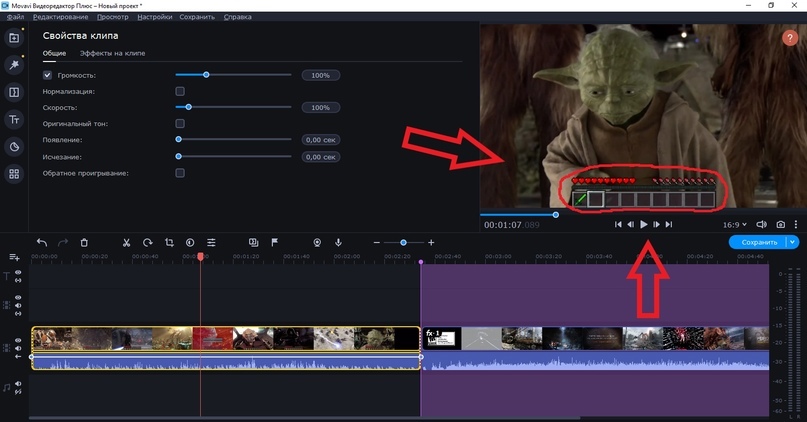Click the timeline zoom slider handle
807x422 pixels.
(x=404, y=242)
